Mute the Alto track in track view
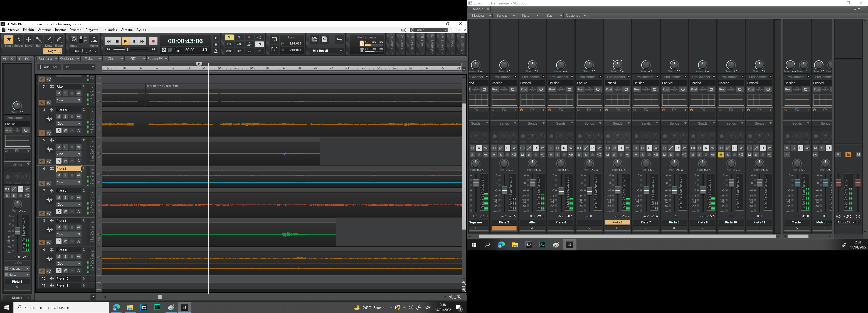The height and width of the screenshot is (313, 868). pos(59,93)
